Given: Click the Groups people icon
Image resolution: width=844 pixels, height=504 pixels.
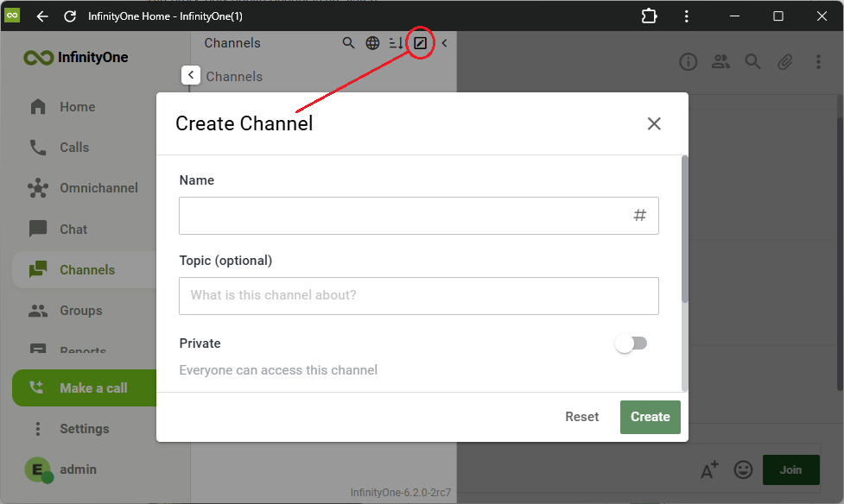Looking at the screenshot, I should click(38, 311).
